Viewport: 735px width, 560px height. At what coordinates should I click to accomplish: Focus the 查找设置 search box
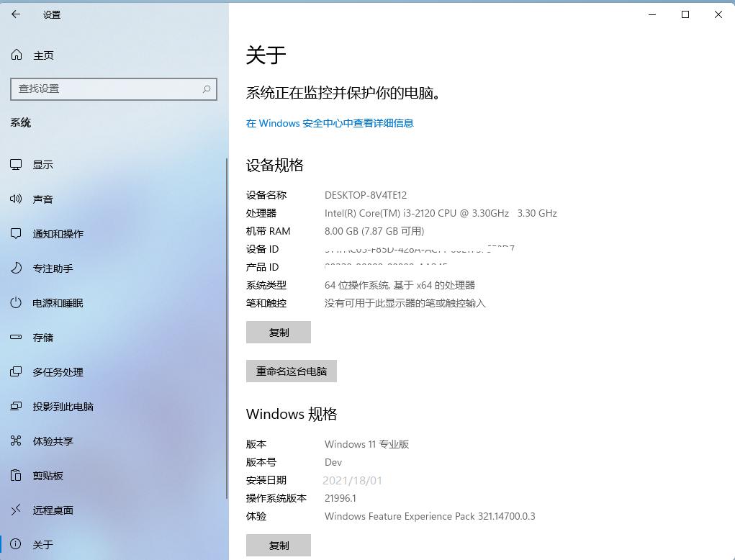114,89
